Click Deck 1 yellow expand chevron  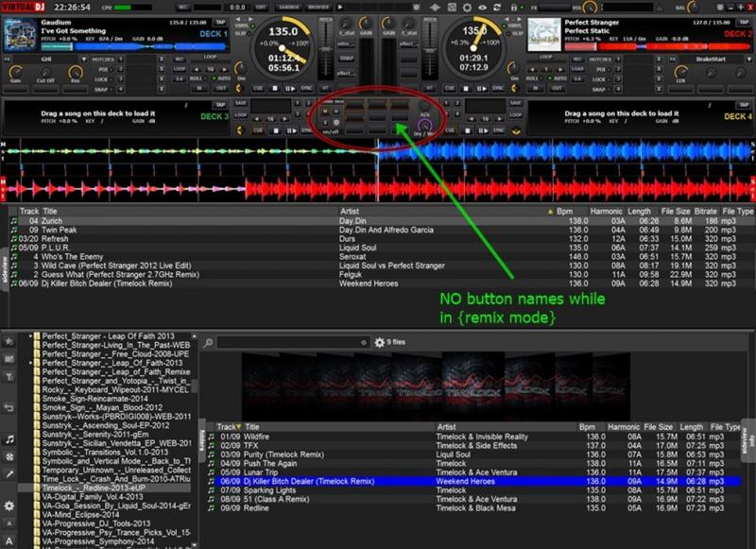pos(239,88)
